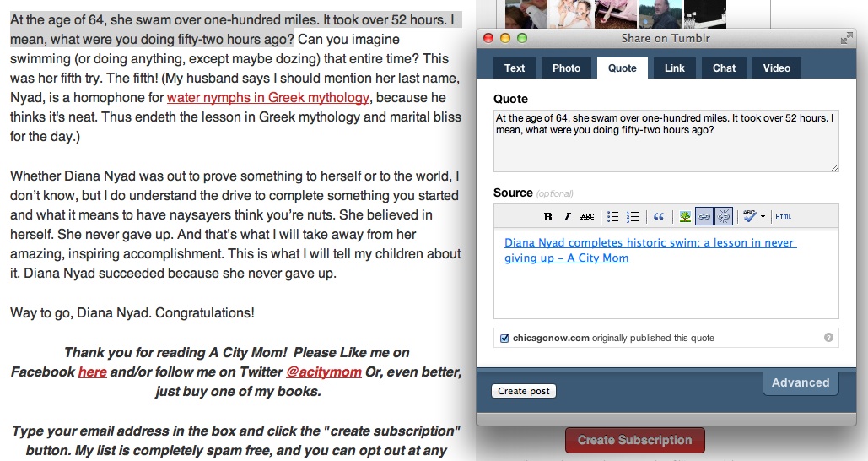Uncheck chicagonow.com originally published checkbox

pos(504,338)
